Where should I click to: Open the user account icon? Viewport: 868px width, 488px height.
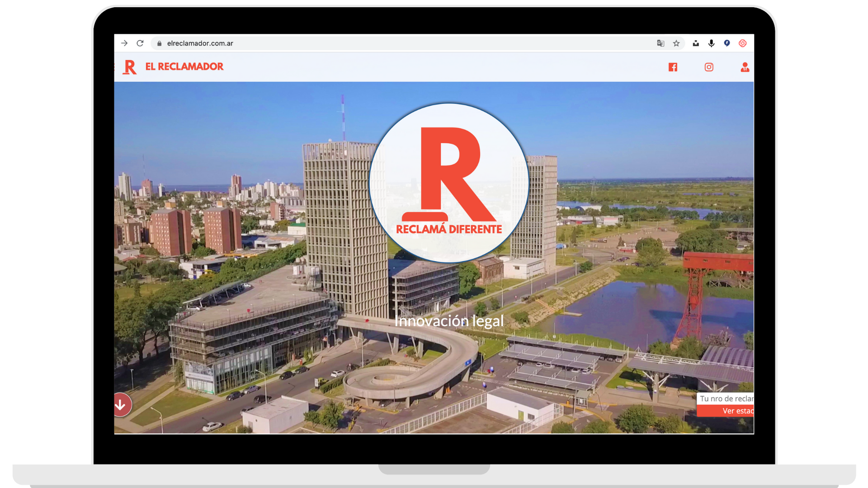pos(745,67)
